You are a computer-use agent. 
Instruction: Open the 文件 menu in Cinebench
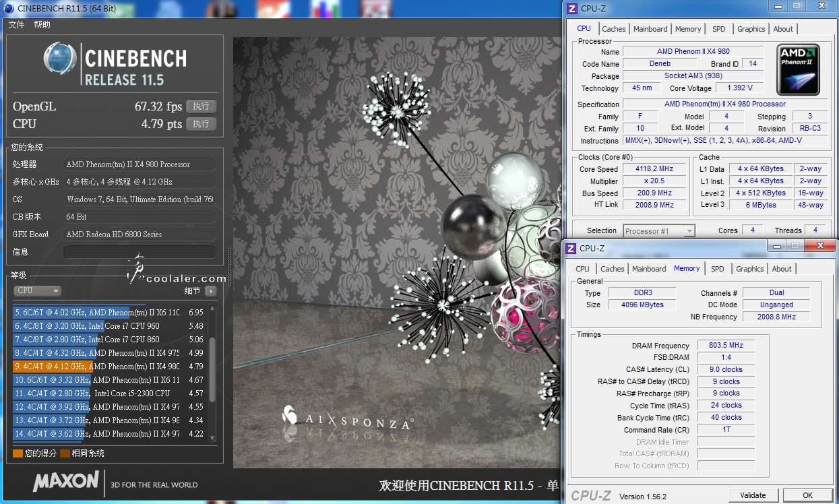[x=16, y=25]
